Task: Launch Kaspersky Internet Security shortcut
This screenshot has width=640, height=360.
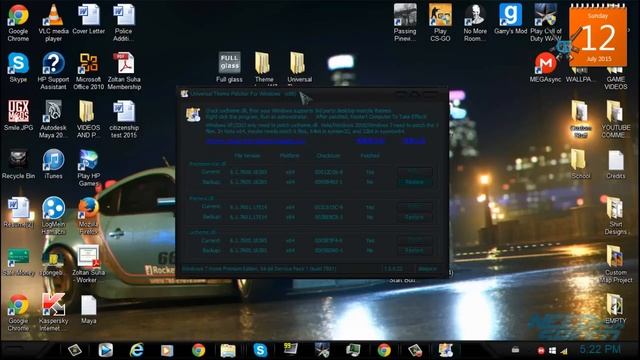Action: pos(53,312)
